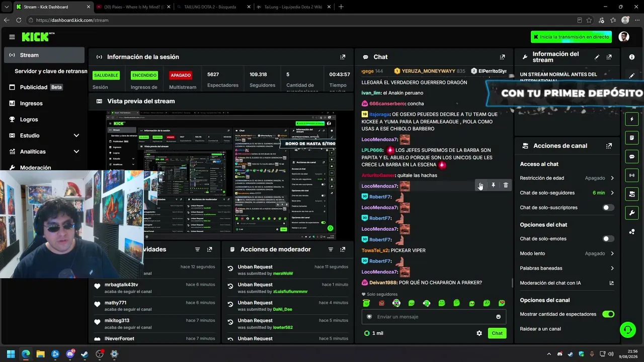Screen dimensions: 644x362
Task: Click the stream preview thumbnail
Action: (221, 175)
